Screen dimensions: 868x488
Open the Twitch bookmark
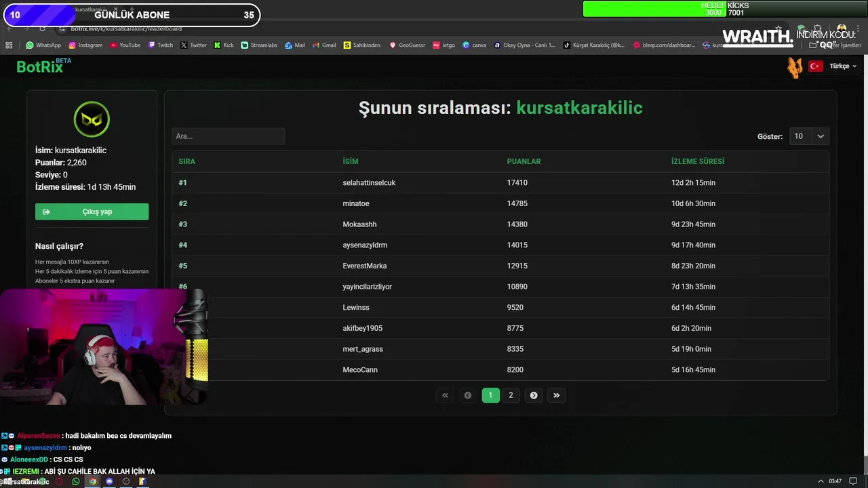pos(160,45)
